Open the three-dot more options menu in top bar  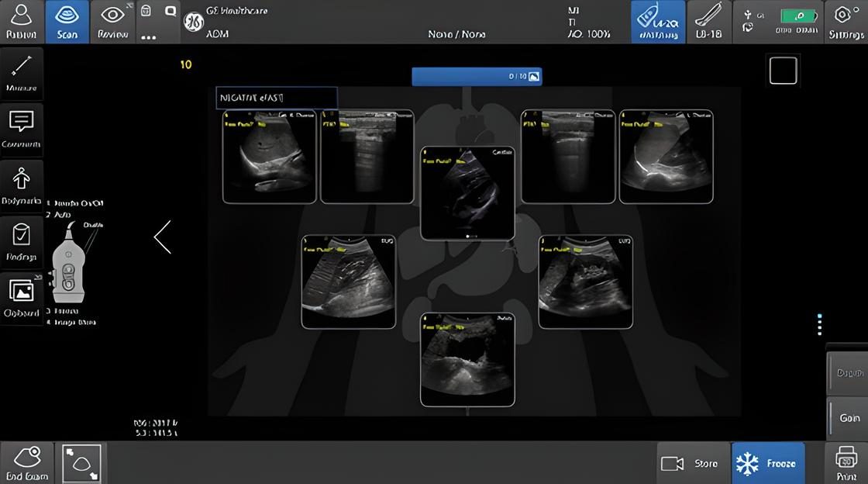[x=149, y=36]
